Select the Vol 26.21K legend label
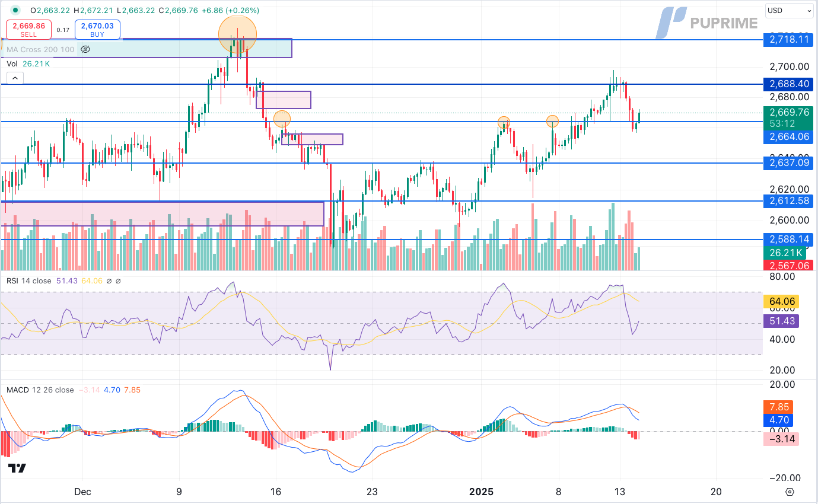Viewport: 818px width, 504px height. point(28,63)
